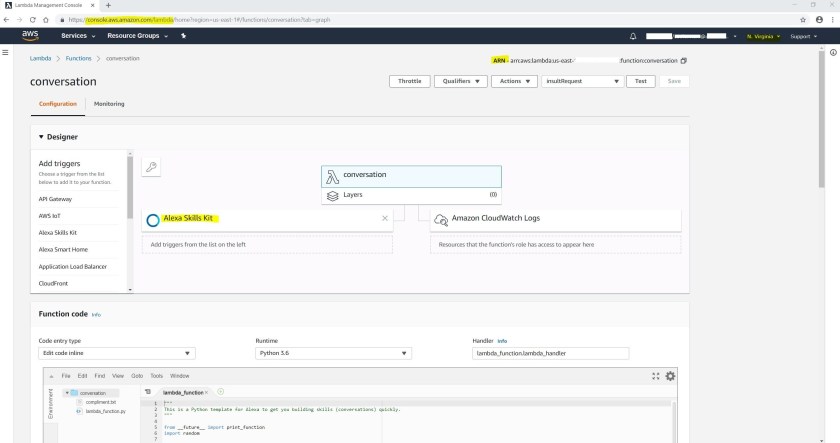Collapse the Designer section
Screen dimensions: 840x443
click(x=42, y=137)
